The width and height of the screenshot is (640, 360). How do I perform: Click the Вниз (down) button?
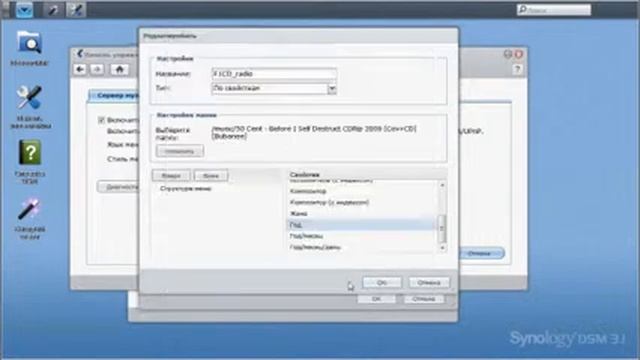coord(211,176)
